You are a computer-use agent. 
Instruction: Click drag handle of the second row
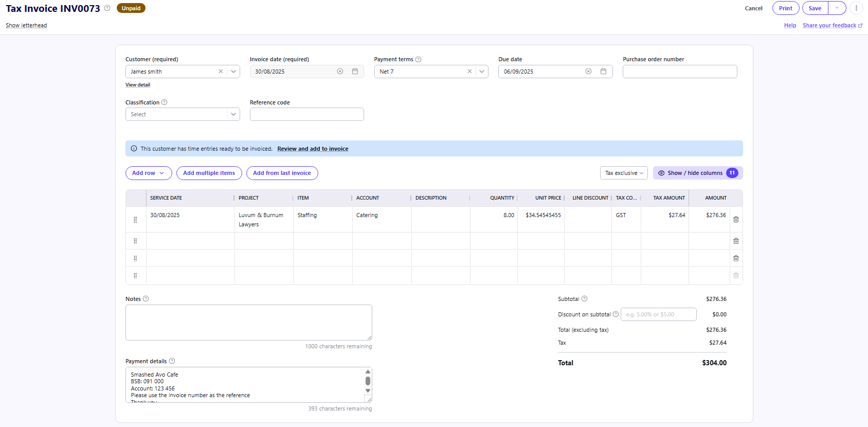pyautogui.click(x=135, y=241)
